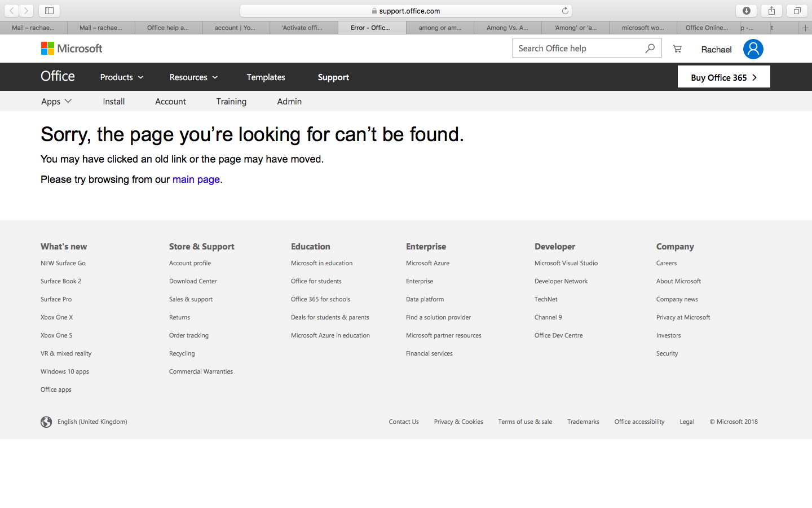Image resolution: width=812 pixels, height=508 pixels.
Task: Open the Legal footer link
Action: [687, 422]
